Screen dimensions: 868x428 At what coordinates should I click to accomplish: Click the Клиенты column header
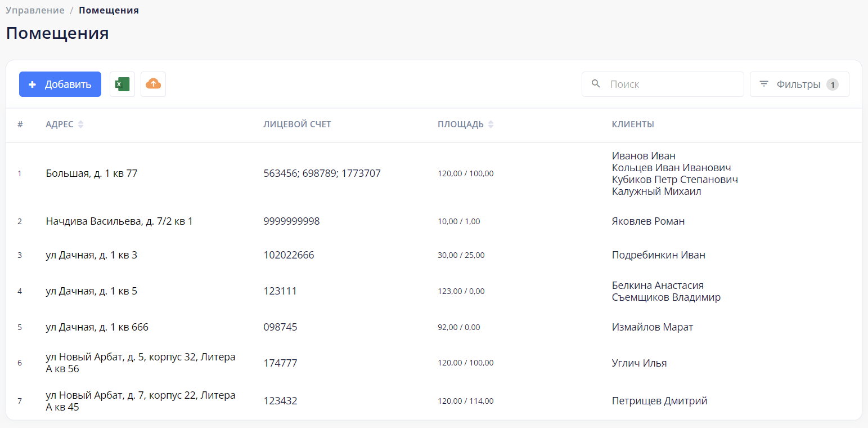pos(633,124)
